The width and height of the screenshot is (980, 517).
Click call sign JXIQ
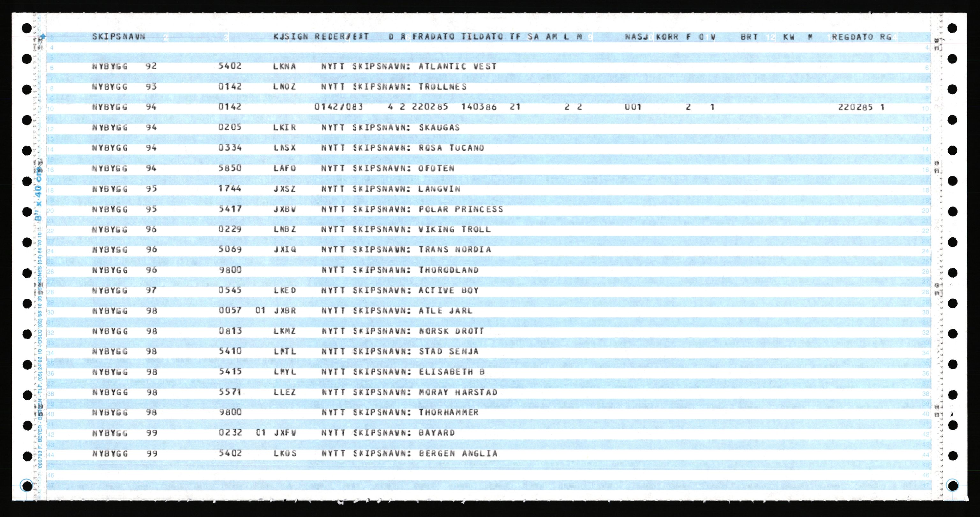pos(285,249)
